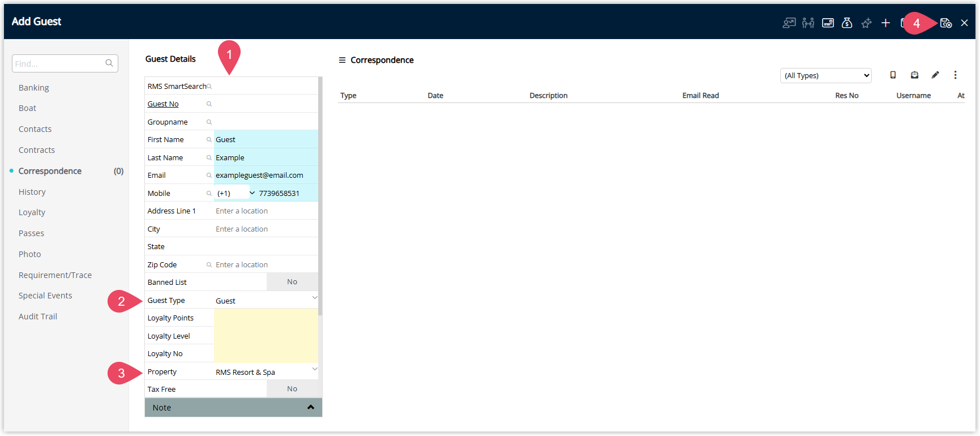This screenshot has height=436, width=980.
Task: Open the Audit Trail section
Action: pyautogui.click(x=38, y=317)
